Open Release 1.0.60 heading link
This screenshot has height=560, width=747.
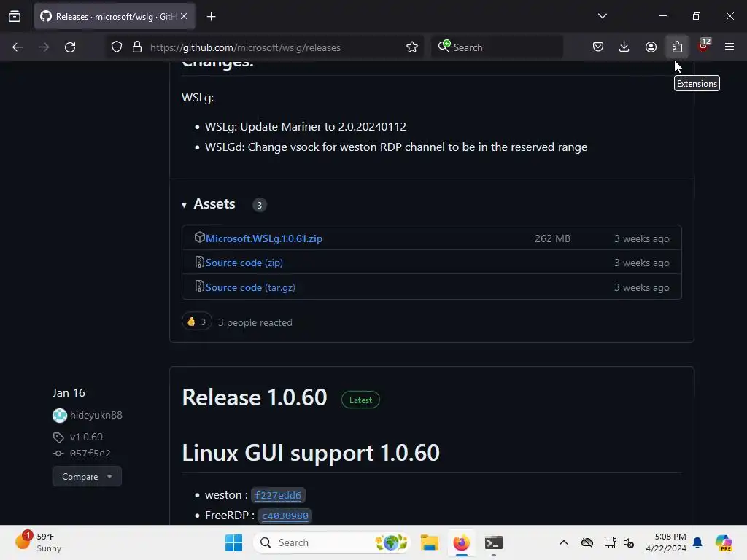point(255,397)
